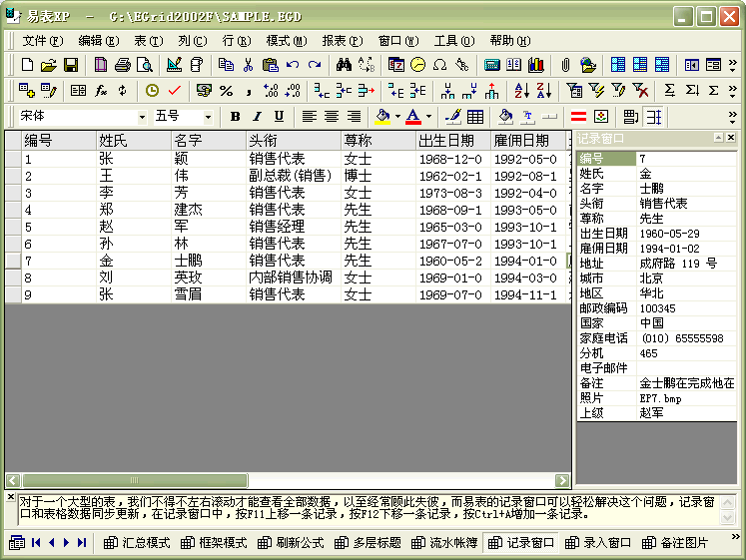Undo with the left curved arrow
Screen dimensions: 746x560
point(293,65)
